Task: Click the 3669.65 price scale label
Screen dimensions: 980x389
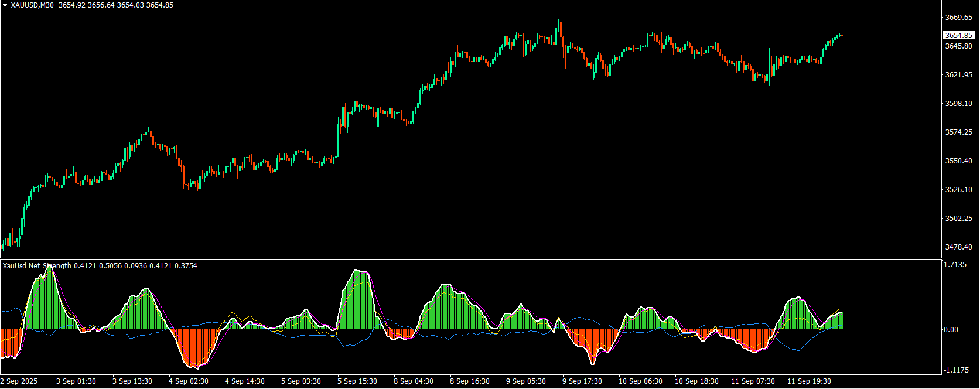Action: pyautogui.click(x=959, y=18)
